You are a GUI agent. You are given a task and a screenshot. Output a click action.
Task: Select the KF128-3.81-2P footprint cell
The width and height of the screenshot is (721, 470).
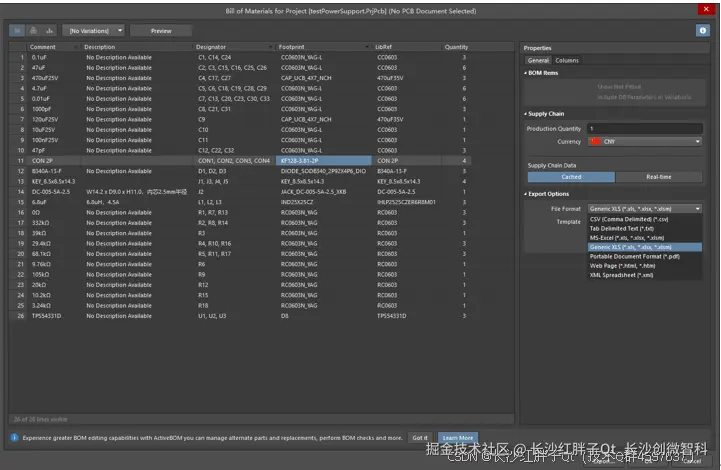click(x=324, y=160)
